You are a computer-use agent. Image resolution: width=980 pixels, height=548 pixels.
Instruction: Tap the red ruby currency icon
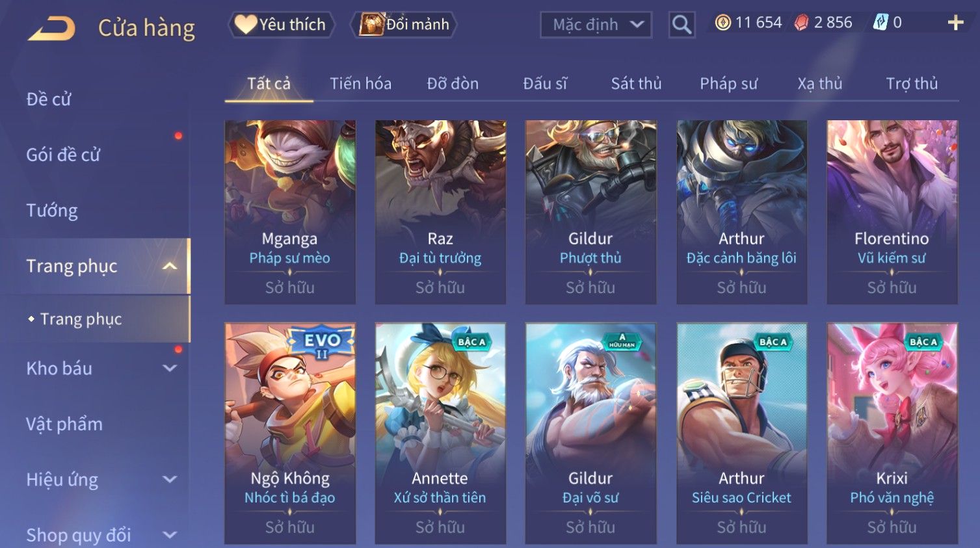click(802, 23)
